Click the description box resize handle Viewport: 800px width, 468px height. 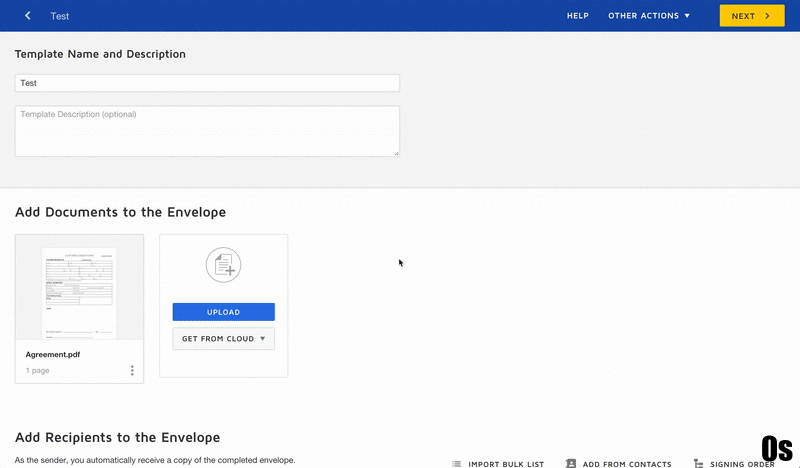396,153
